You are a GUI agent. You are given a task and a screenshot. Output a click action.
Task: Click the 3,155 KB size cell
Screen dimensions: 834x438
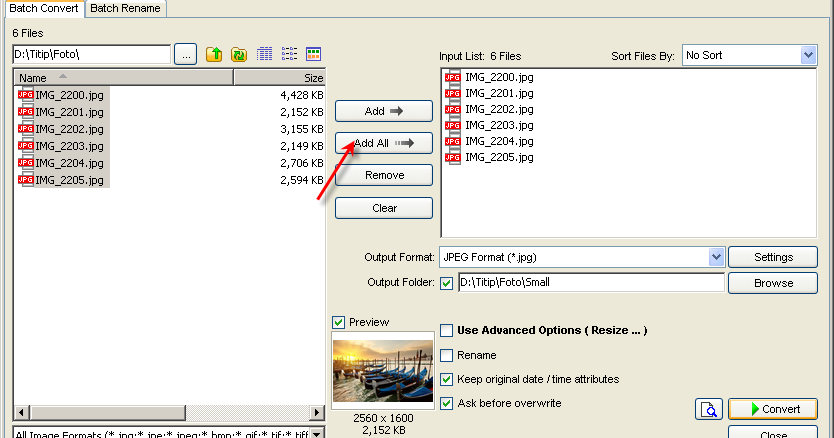(302, 129)
